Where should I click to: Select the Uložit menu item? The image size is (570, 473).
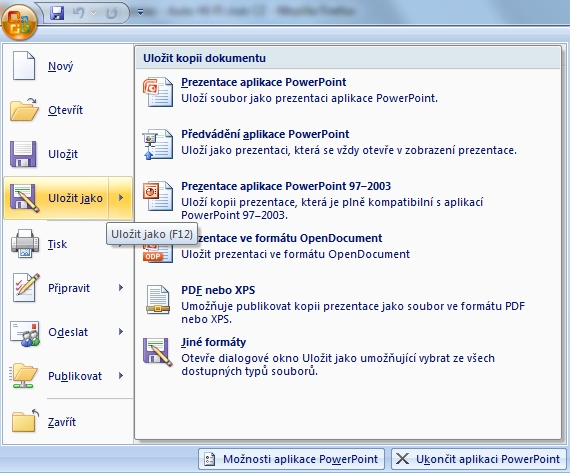[x=68, y=154]
